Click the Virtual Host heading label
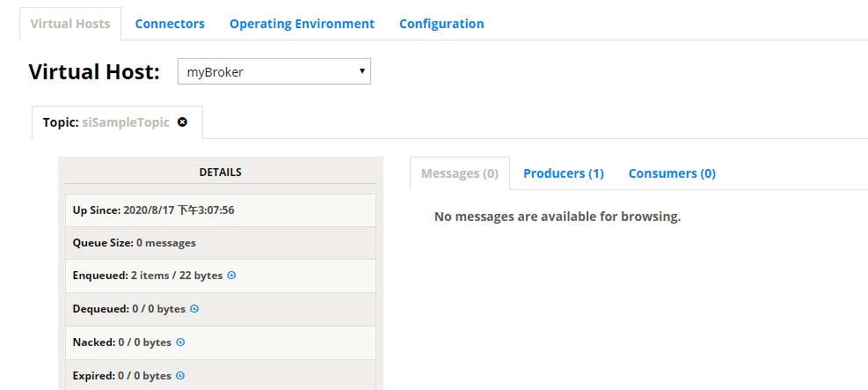This screenshot has width=868, height=390. pyautogui.click(x=94, y=72)
